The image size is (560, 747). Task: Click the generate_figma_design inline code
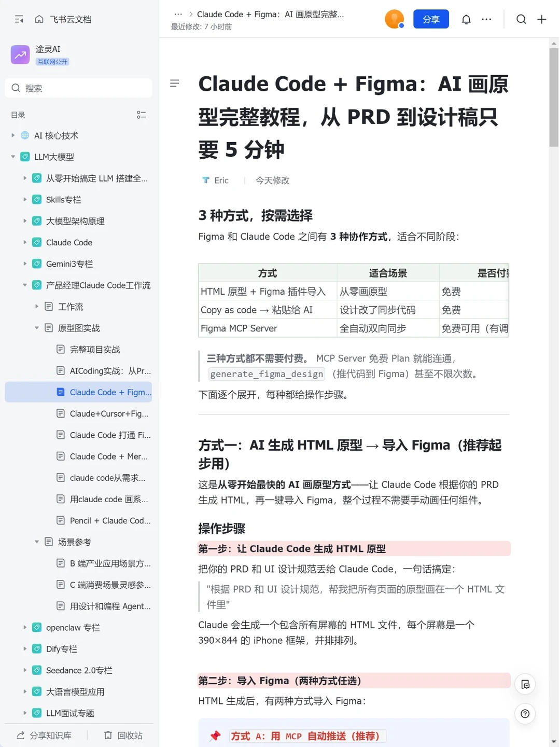click(267, 374)
